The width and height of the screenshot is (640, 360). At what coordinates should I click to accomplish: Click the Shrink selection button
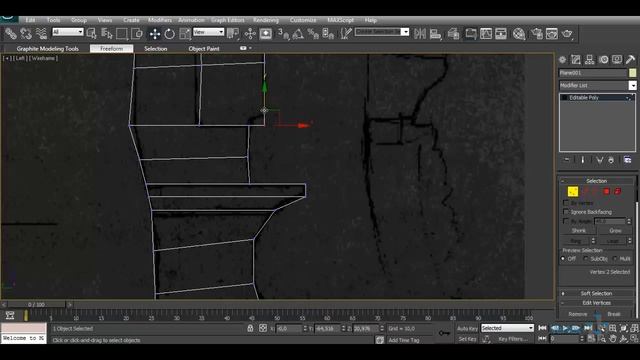point(579,231)
